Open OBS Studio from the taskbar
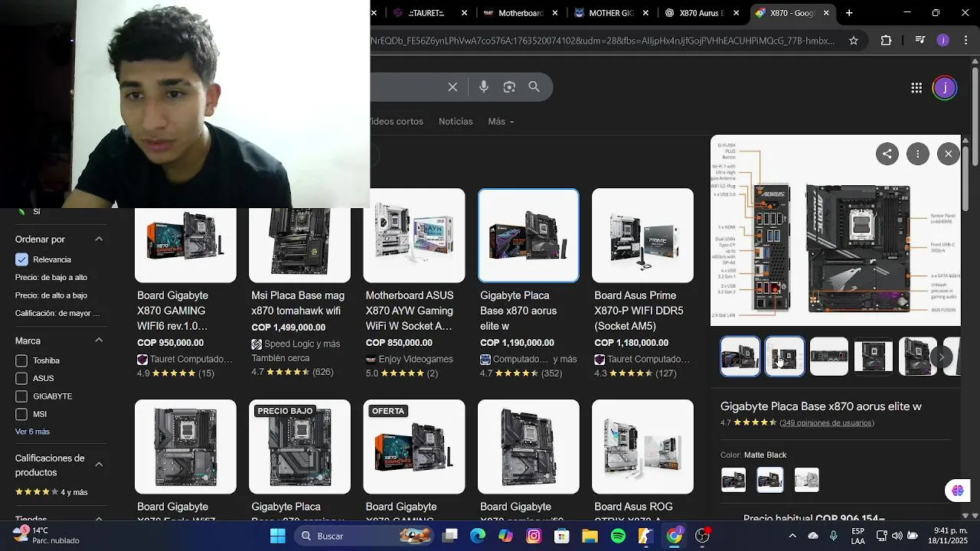 tap(702, 536)
